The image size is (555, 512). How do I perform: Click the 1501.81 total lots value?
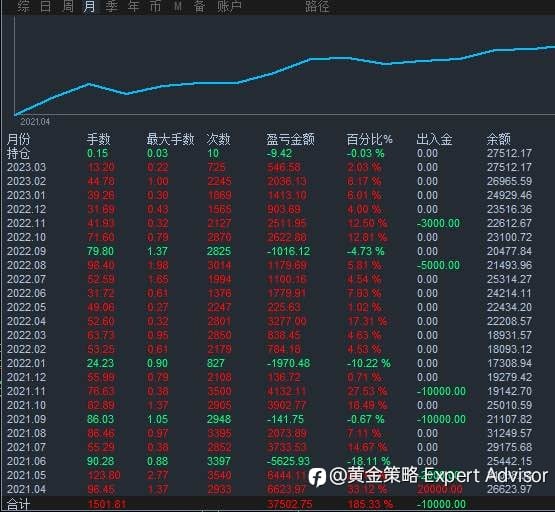point(107,505)
